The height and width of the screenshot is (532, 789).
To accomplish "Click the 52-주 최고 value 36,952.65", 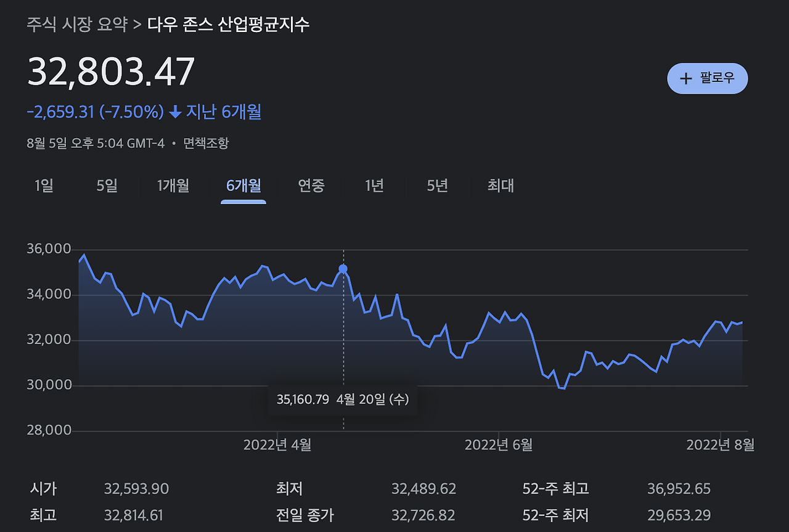I will pyautogui.click(x=679, y=488).
